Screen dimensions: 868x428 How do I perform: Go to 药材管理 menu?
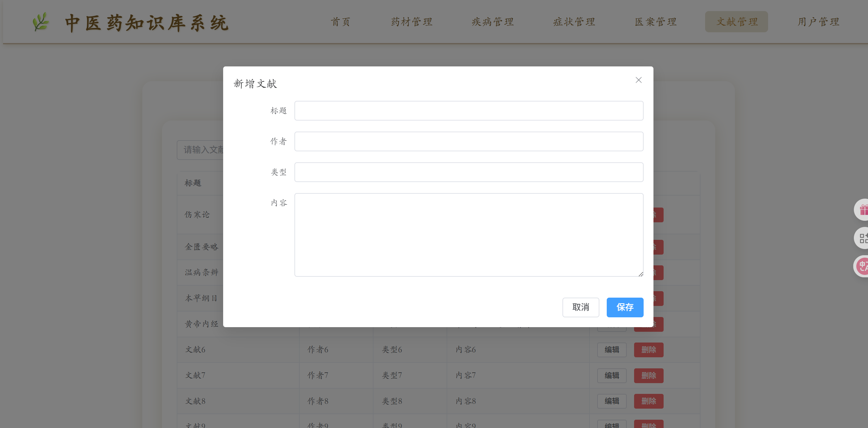coord(412,22)
